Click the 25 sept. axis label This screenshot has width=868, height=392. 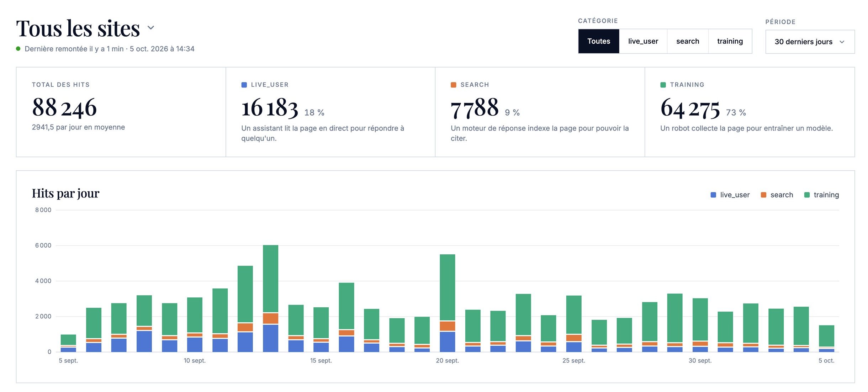pos(573,361)
